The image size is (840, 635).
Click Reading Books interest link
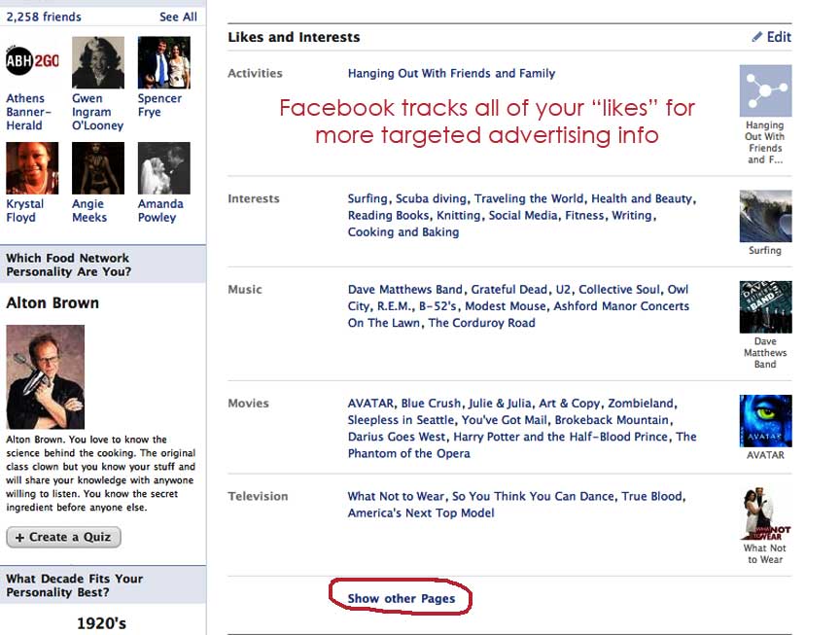pos(388,215)
